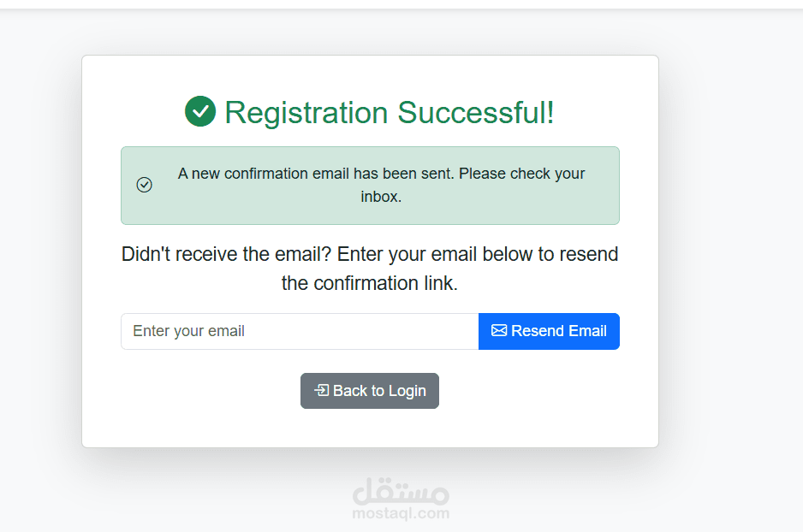Click the word "inbox." in the alert

(x=381, y=197)
